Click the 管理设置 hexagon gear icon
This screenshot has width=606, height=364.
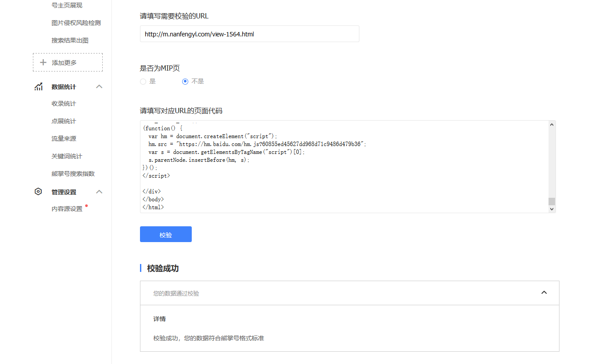click(38, 192)
